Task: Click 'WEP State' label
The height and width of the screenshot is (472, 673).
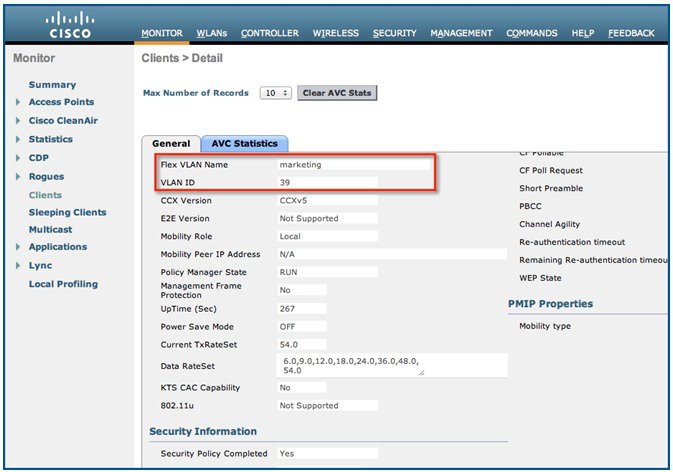Action: pyautogui.click(x=540, y=278)
